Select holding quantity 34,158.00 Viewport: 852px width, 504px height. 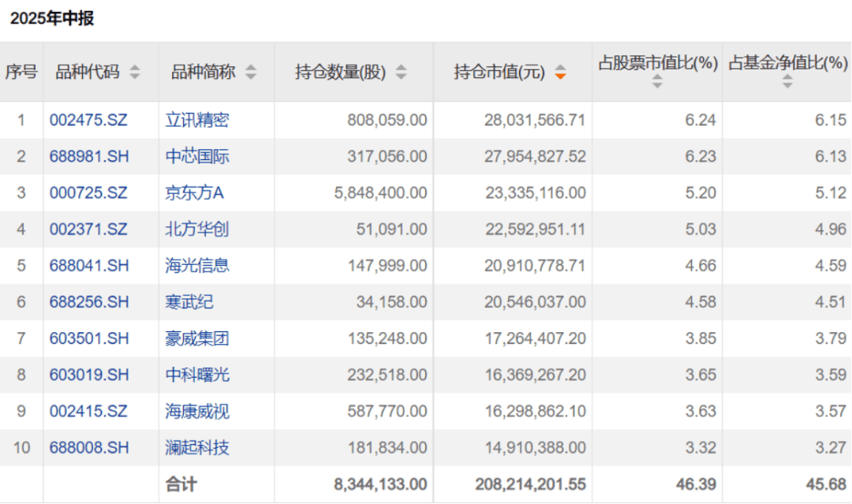(392, 302)
